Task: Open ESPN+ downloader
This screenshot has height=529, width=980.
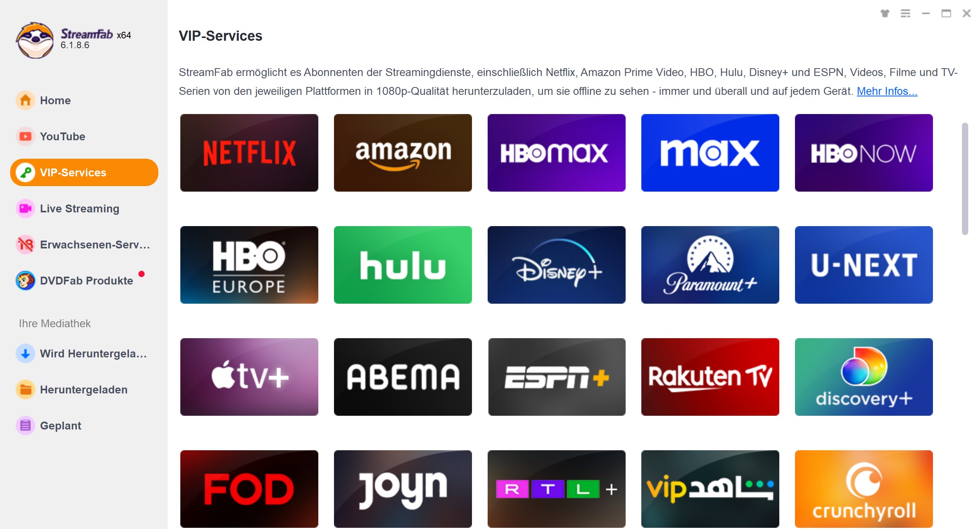Action: (x=557, y=377)
